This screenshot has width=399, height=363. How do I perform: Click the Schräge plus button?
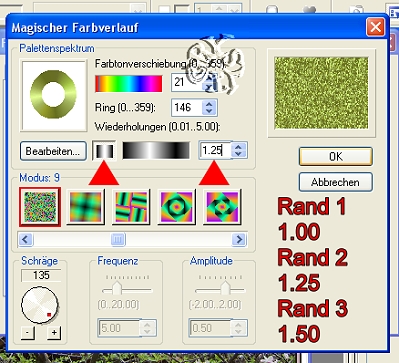point(54,332)
